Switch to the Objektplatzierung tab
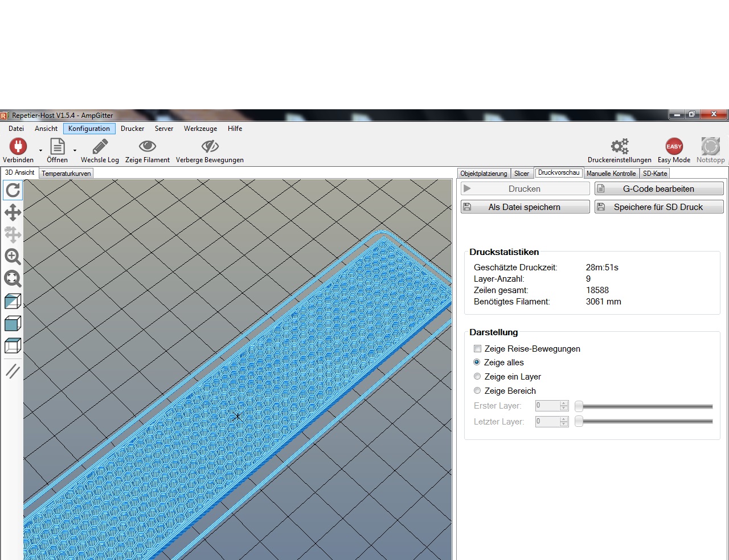Screen dimensions: 729x560 [x=484, y=174]
